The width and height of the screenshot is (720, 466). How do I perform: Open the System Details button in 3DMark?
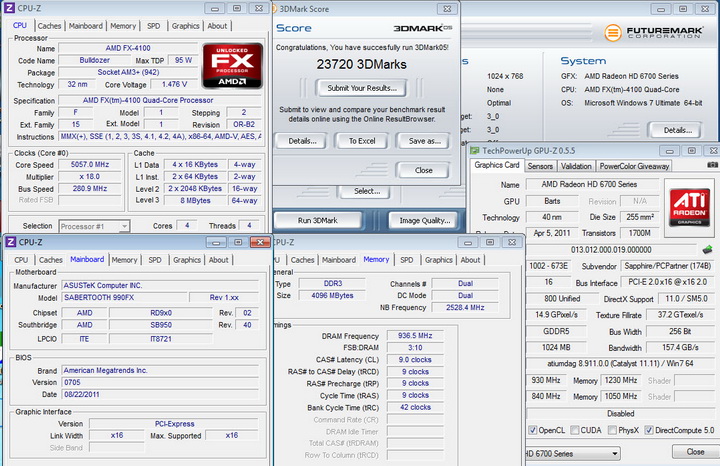[677, 130]
